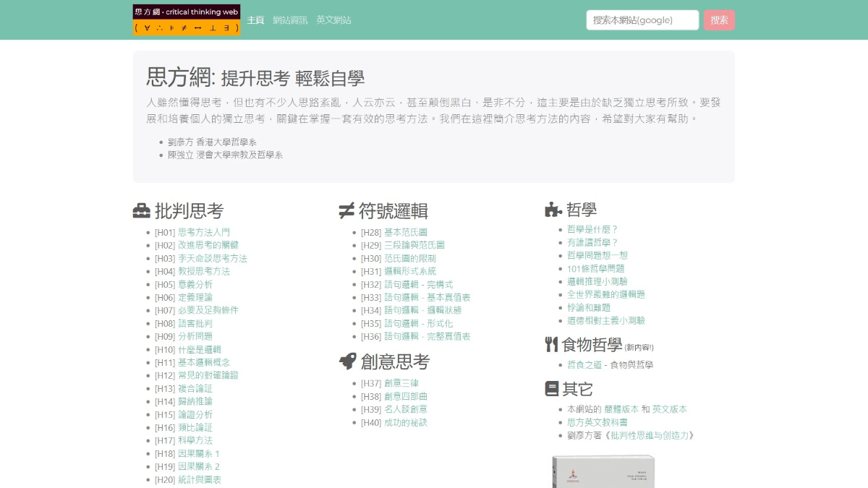Screen dimensions: 868x488
Task: Click the 思方網 critical thinking web logo
Action: tap(187, 20)
